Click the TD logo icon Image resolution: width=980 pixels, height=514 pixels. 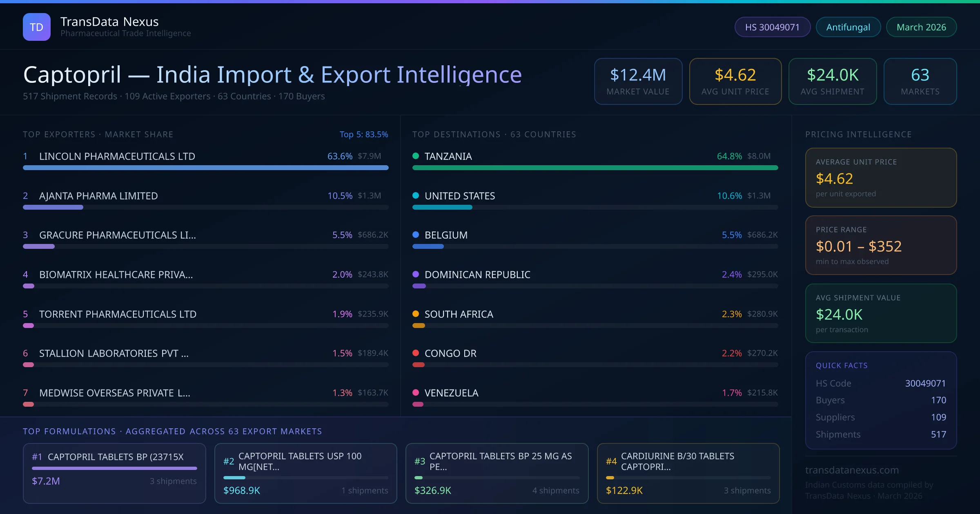tap(36, 27)
